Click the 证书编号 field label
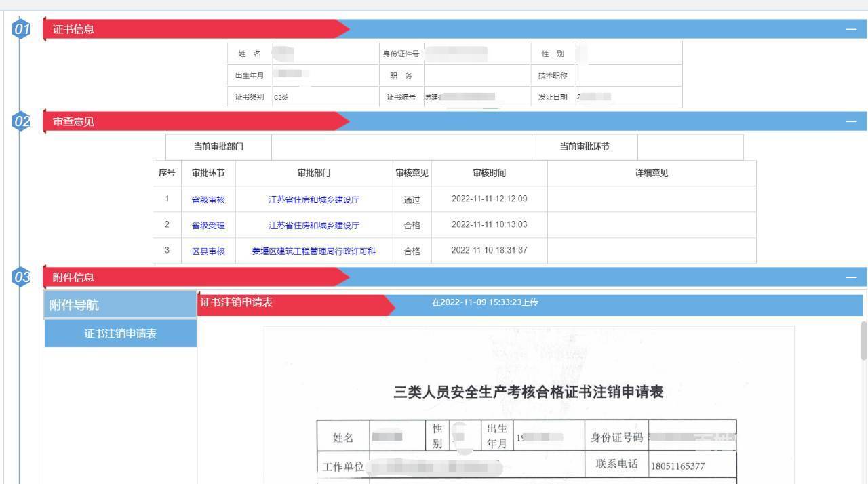Image resolution: width=868 pixels, height=484 pixels. (401, 97)
